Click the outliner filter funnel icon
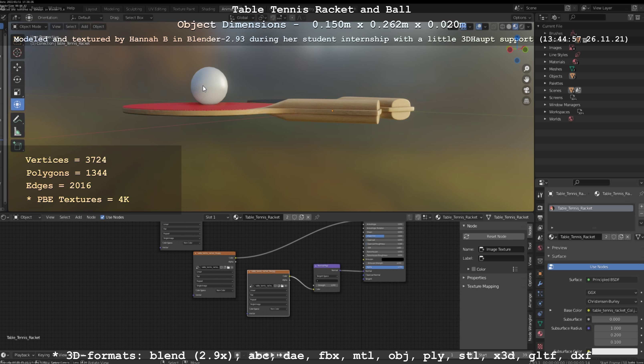Screen dimensions: 644x364 point(631,17)
